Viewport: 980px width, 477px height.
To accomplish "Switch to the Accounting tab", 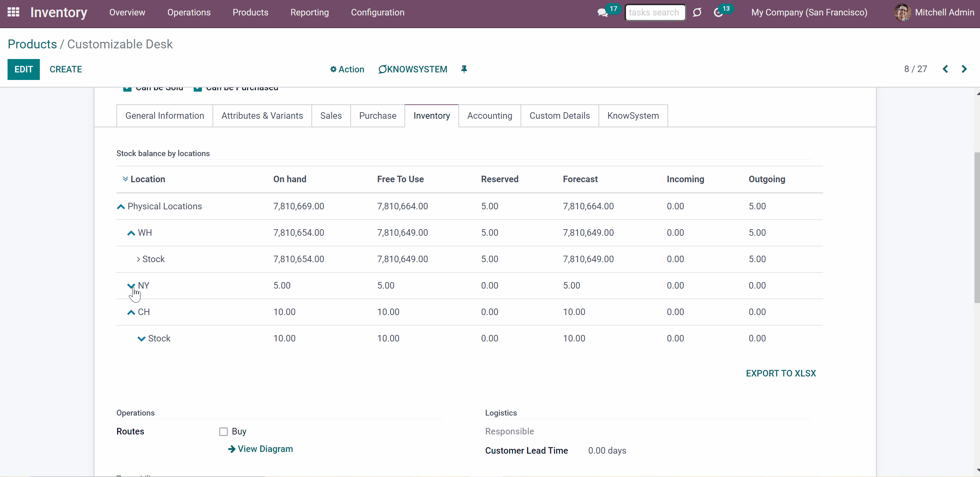I will click(x=490, y=116).
